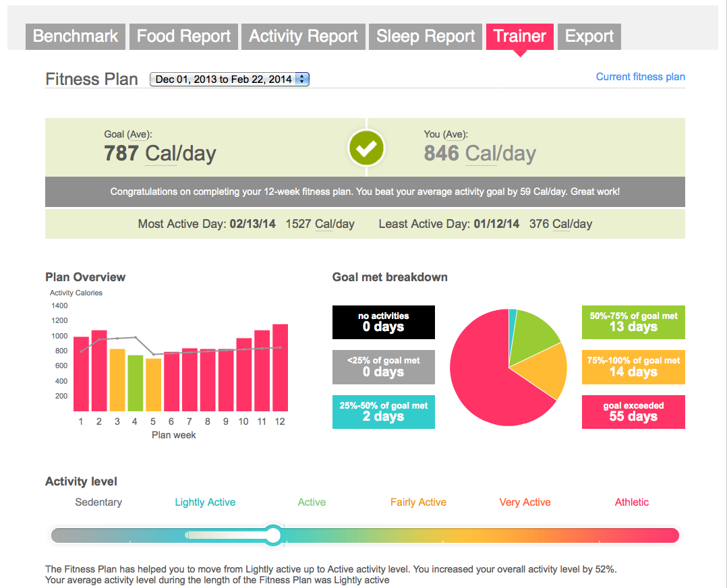Click the Plan week axis label
Image resolution: width=727 pixels, height=588 pixels.
click(174, 435)
